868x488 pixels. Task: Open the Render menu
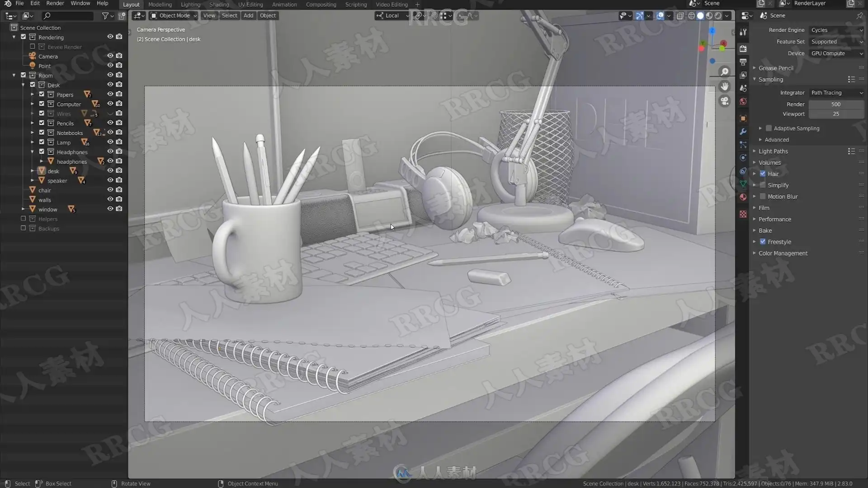point(55,4)
